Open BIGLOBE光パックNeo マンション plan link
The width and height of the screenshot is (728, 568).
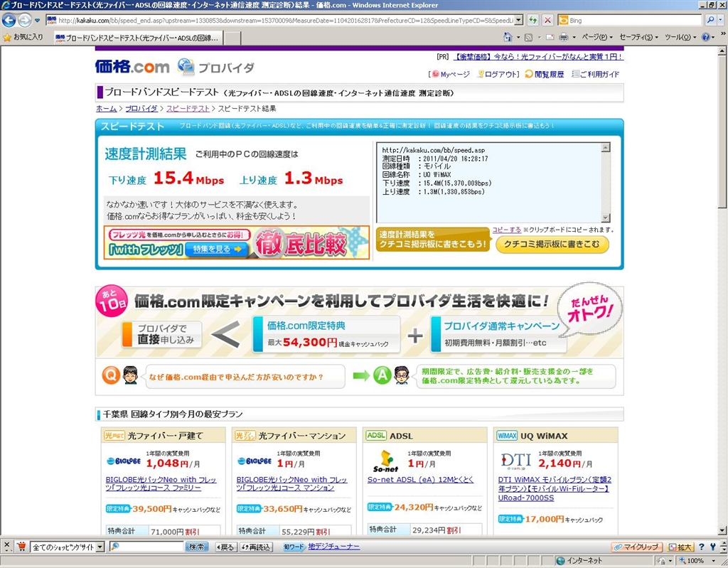tap(292, 483)
